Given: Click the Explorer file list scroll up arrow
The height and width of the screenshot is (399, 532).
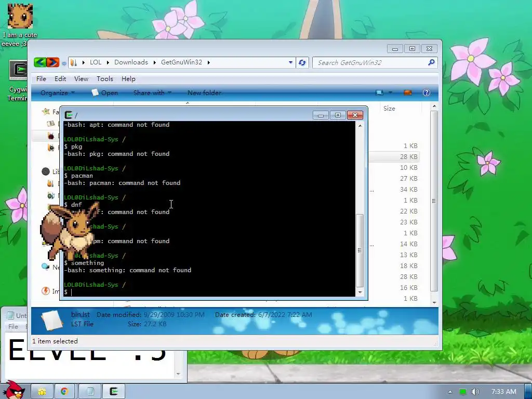Looking at the screenshot, I should point(434,107).
